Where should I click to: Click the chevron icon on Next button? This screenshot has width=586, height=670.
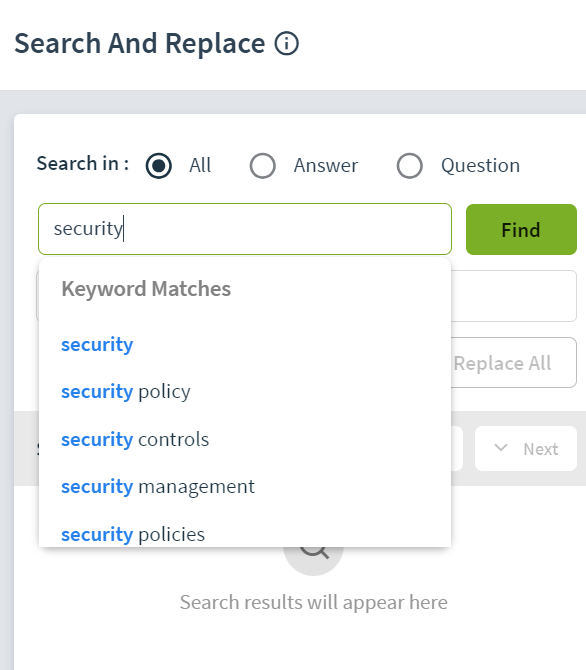pyautogui.click(x=501, y=448)
